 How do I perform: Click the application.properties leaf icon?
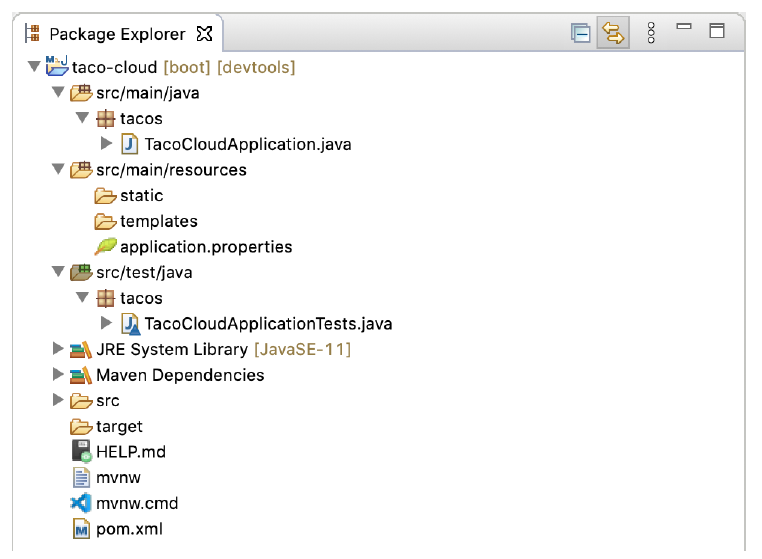(105, 246)
